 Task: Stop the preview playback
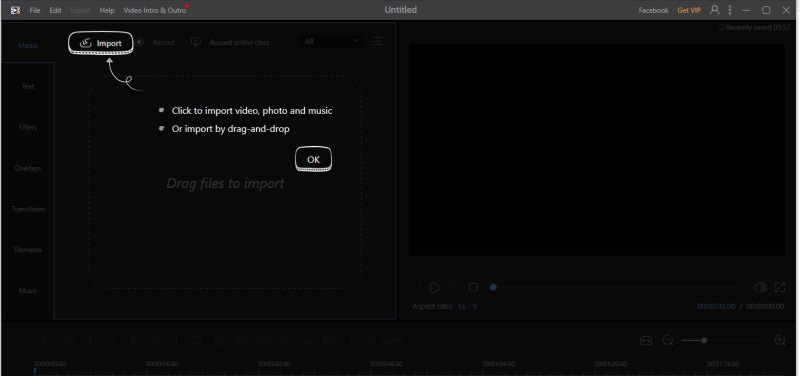coord(473,288)
